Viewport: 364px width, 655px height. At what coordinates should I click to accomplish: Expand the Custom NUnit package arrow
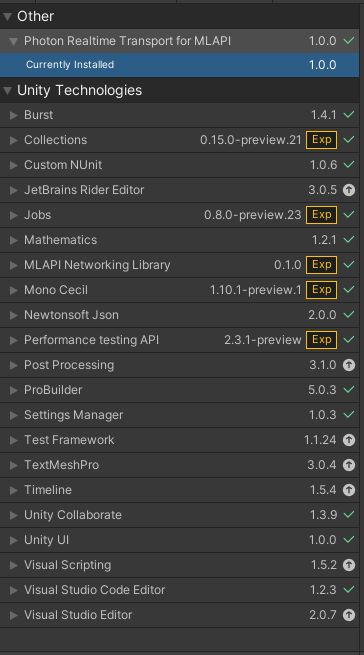[x=14, y=165]
